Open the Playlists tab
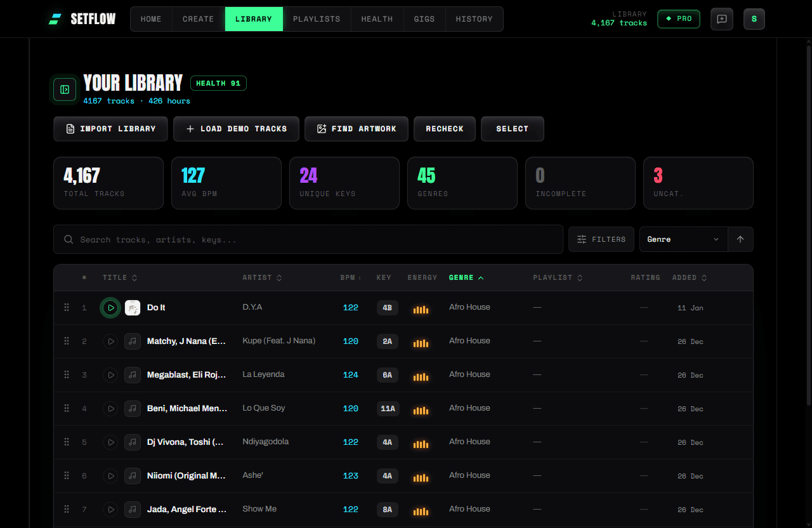Viewport: 812px width, 528px height. click(317, 19)
